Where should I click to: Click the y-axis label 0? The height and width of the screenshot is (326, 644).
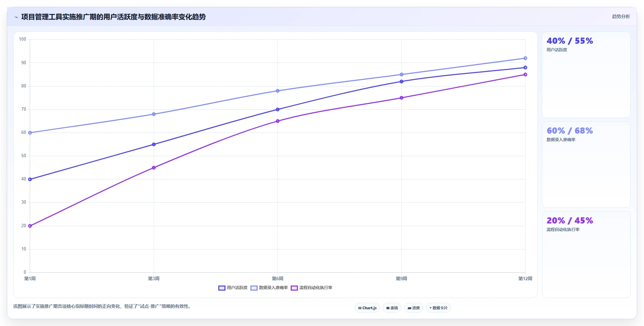coord(25,272)
